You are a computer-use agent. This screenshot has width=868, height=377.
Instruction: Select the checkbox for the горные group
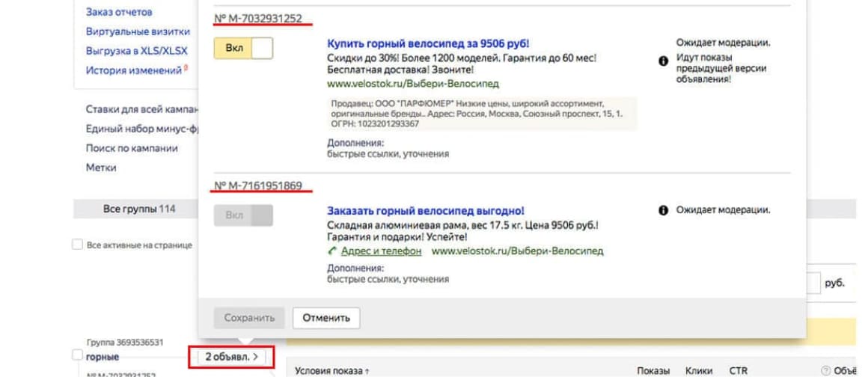[x=76, y=354]
